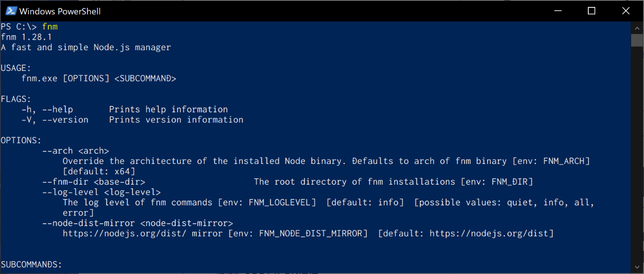Click the fnm 1.28.1 version line
Viewport: 644px width, 274px height.
pyautogui.click(x=27, y=37)
